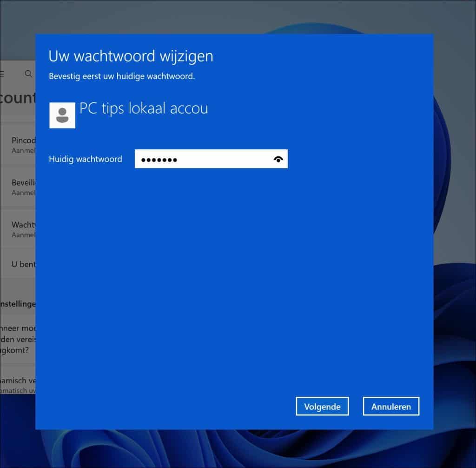Click the Volgende button

tap(322, 406)
